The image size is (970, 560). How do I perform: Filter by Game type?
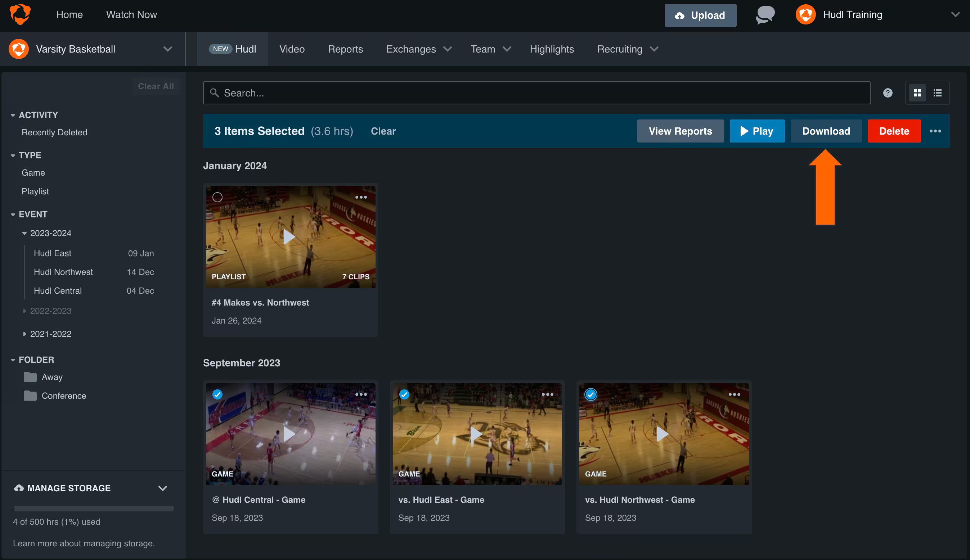tap(33, 173)
